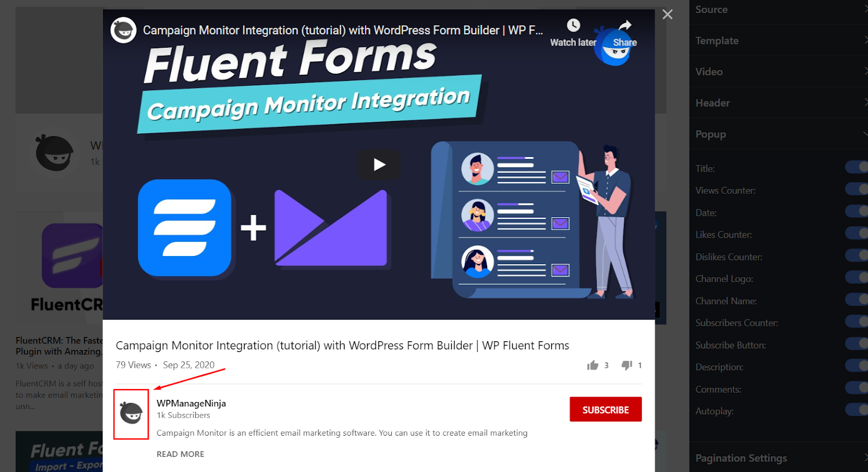Click READ MORE under the description
This screenshot has width=868, height=472.
pos(180,454)
